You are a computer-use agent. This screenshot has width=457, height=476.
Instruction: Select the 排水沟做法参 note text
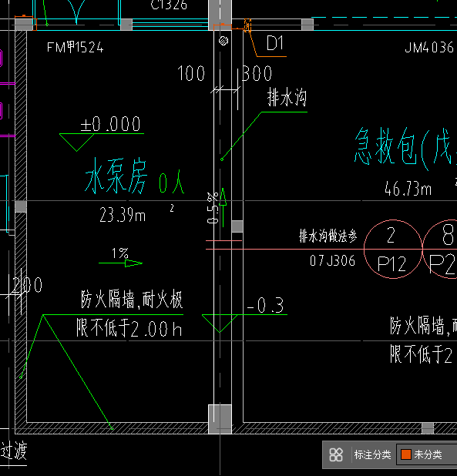pos(328,236)
